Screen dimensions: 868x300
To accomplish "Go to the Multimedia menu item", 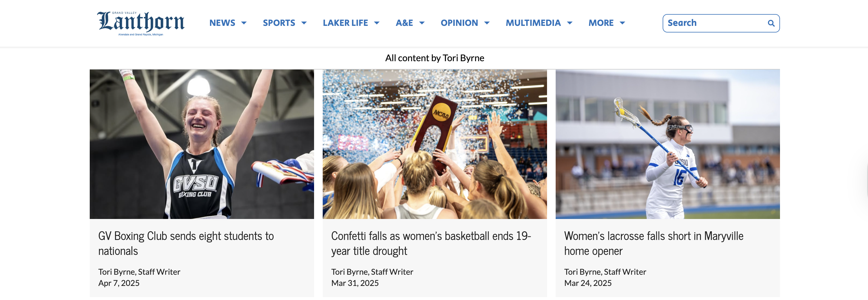I will pos(533,23).
